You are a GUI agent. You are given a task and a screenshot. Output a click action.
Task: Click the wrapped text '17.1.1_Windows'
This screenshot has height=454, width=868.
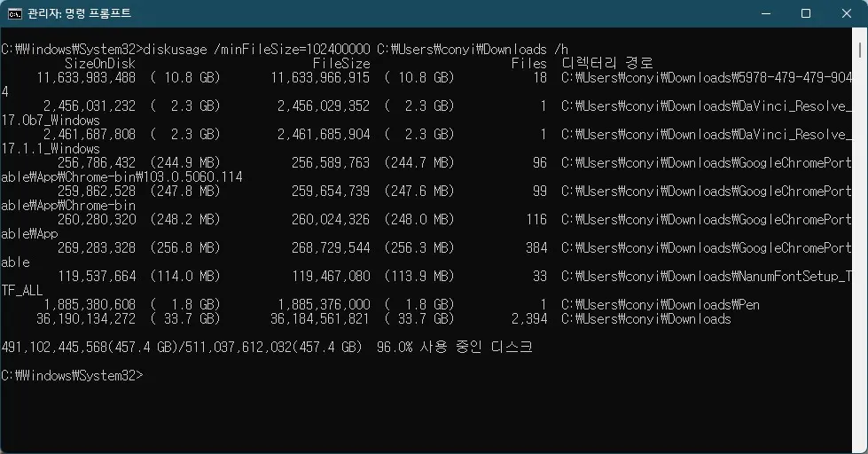pyautogui.click(x=51, y=149)
